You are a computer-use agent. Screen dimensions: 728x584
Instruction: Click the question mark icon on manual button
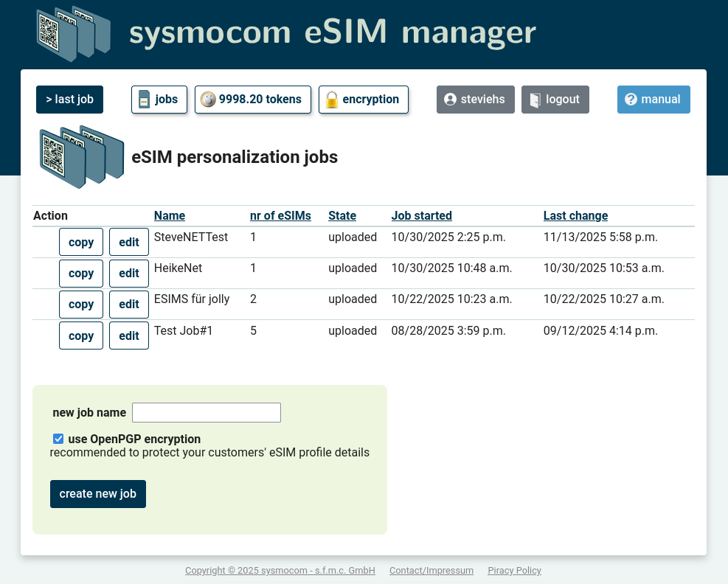631,99
